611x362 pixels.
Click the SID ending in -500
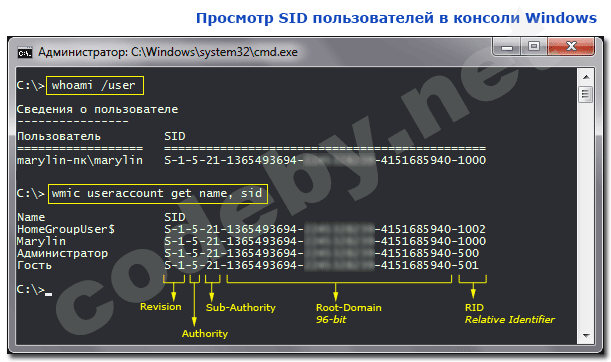click(x=321, y=253)
